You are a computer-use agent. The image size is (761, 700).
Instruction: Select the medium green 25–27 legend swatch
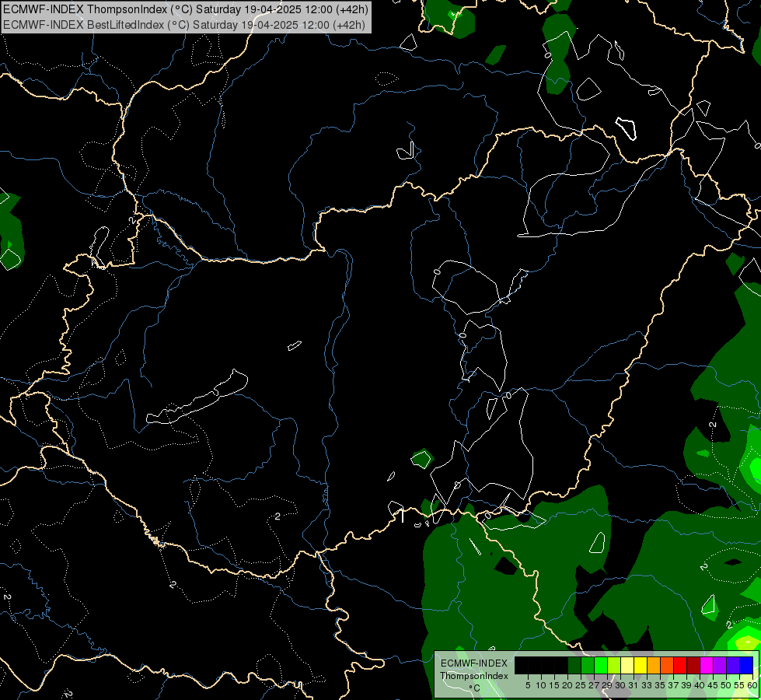point(587,665)
